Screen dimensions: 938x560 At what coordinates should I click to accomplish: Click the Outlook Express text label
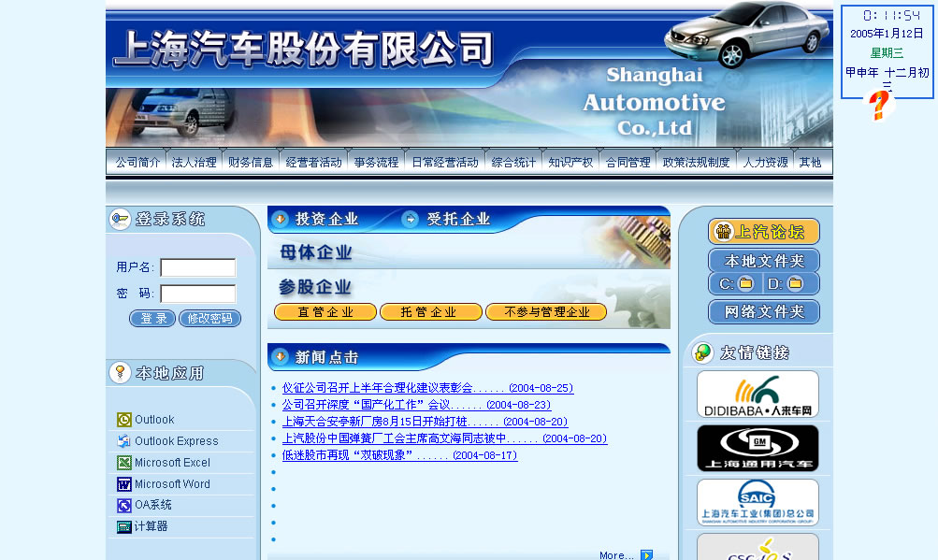pyautogui.click(x=177, y=441)
